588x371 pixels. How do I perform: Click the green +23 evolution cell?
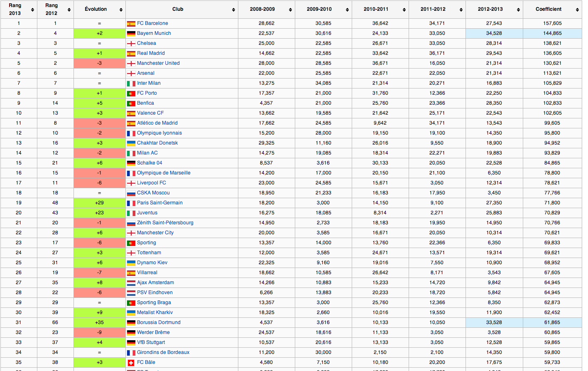coord(100,213)
